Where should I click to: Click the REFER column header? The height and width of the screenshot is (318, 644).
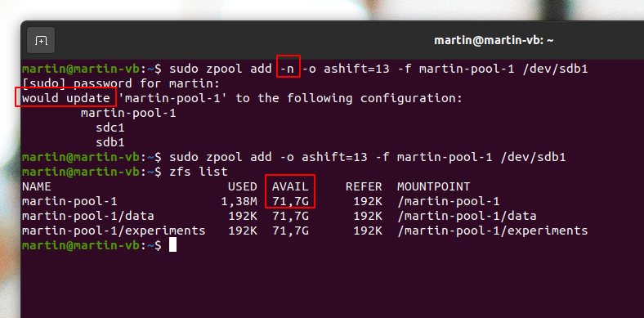click(364, 186)
